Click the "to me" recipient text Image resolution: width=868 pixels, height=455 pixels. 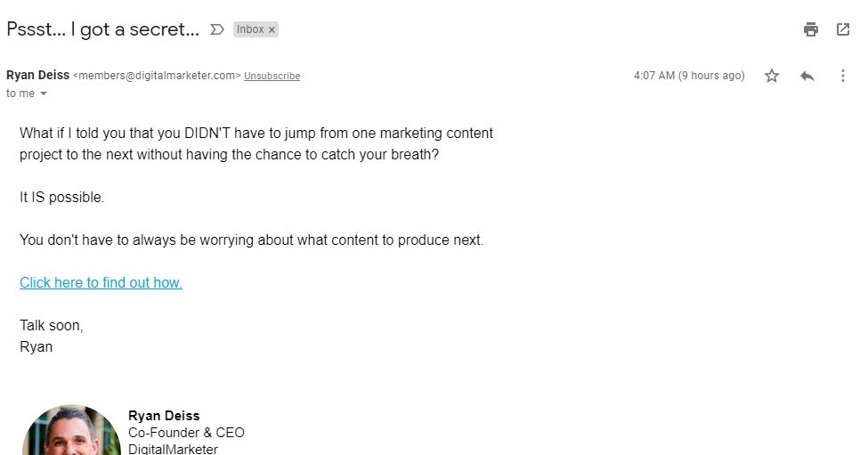coord(20,93)
